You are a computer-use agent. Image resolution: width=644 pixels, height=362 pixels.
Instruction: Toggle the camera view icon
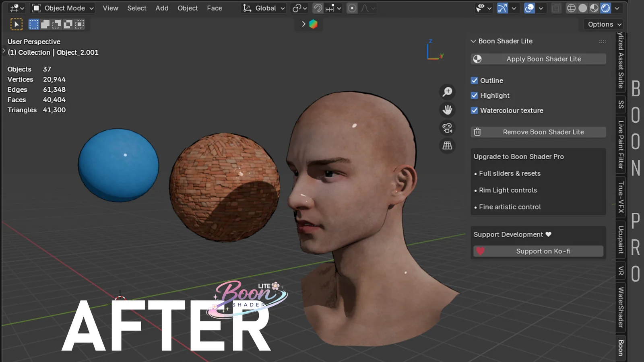(x=447, y=128)
